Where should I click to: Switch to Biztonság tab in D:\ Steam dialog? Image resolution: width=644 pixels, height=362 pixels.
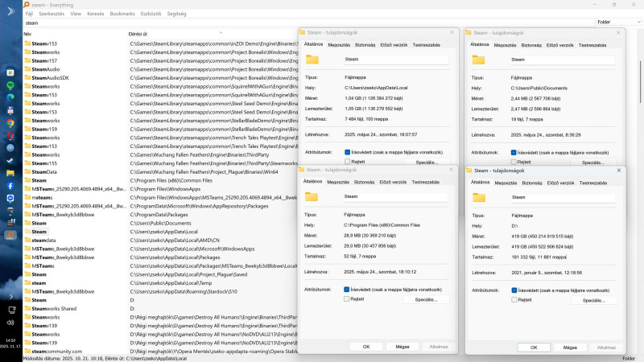pos(532,183)
